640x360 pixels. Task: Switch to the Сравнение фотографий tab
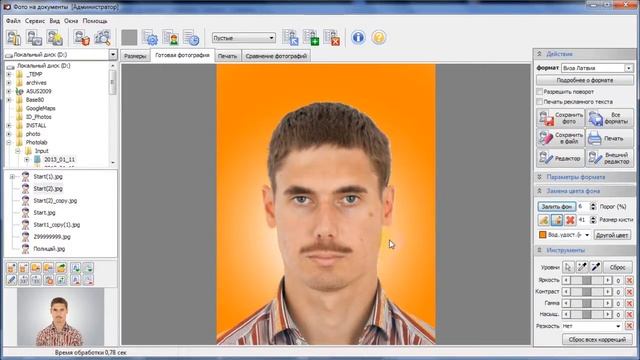tap(276, 56)
